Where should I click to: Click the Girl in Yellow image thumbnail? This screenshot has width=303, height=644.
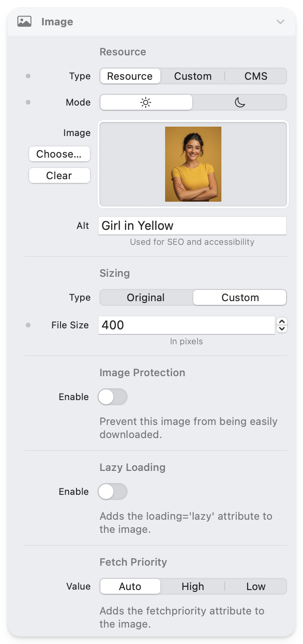(x=193, y=164)
